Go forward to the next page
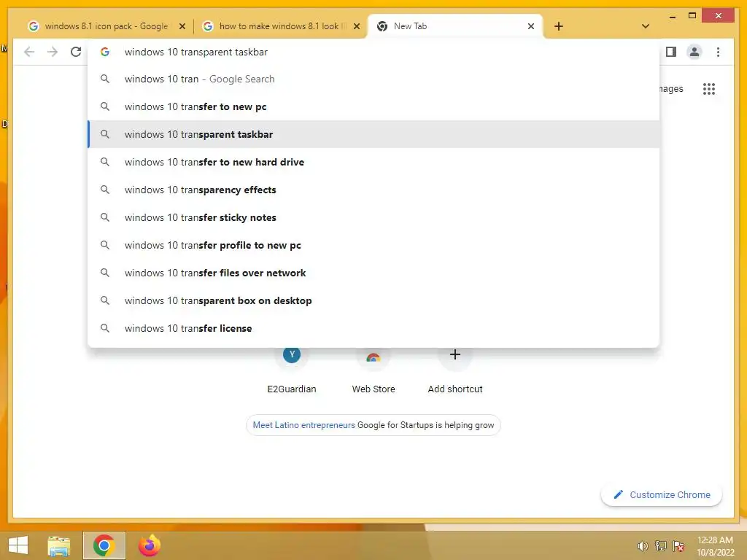This screenshot has width=747, height=560. [53, 52]
